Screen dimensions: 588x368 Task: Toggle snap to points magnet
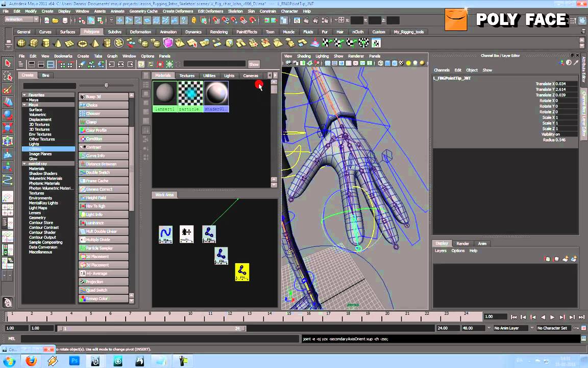234,20
